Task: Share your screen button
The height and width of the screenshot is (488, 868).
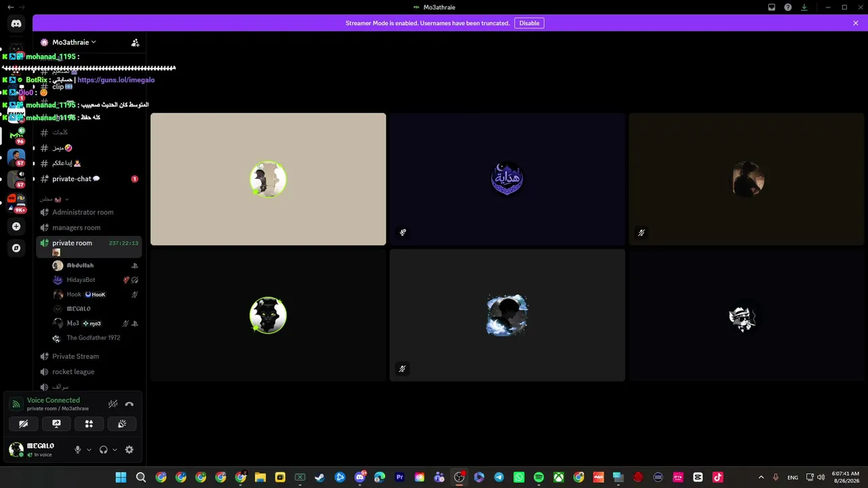Action: [56, 424]
